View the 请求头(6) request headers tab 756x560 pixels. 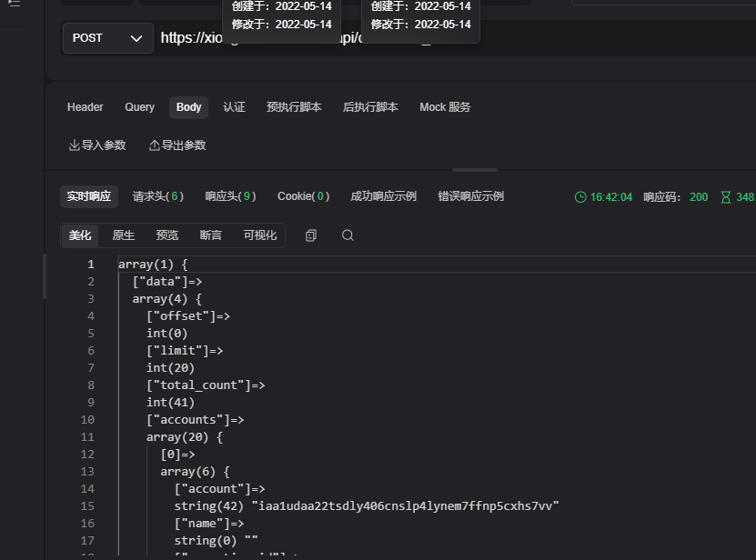coord(157,195)
